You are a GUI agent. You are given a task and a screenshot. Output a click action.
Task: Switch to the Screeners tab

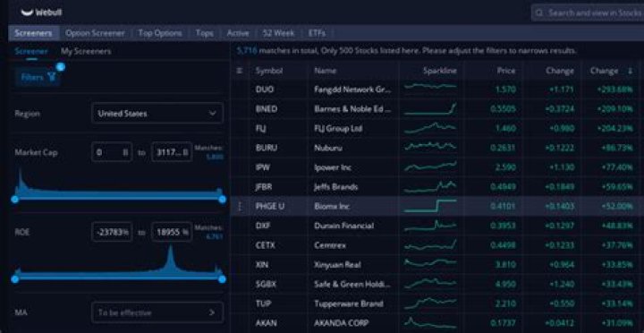[34, 33]
